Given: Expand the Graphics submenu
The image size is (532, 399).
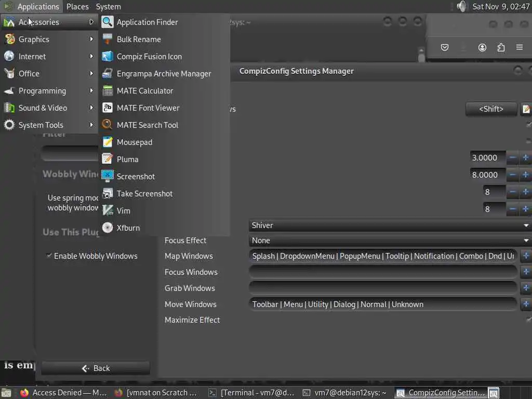Looking at the screenshot, I should (x=49, y=39).
